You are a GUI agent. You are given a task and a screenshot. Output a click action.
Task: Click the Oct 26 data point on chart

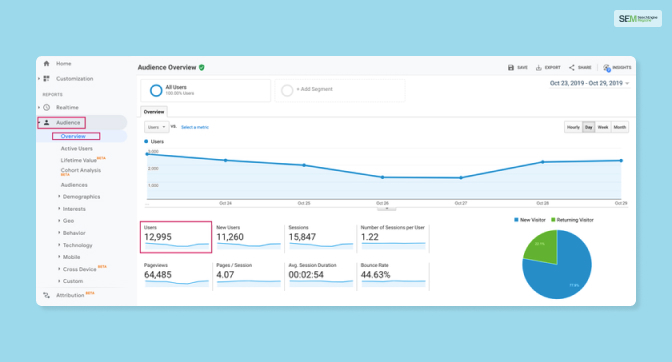(x=382, y=177)
